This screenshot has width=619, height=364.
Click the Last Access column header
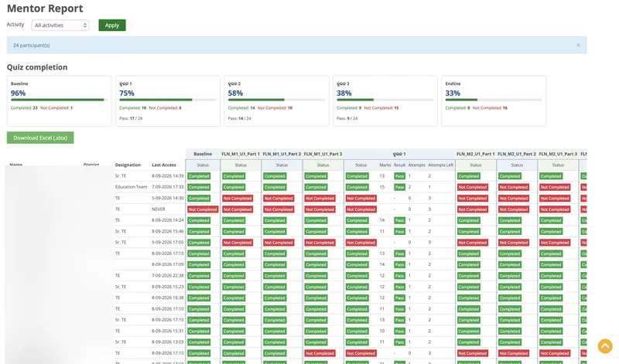[x=164, y=165]
